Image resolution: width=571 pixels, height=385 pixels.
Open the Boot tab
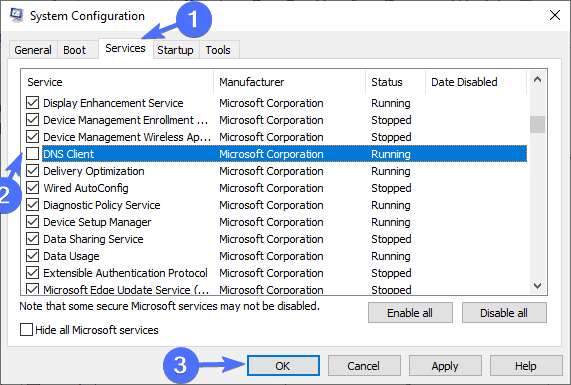(74, 50)
